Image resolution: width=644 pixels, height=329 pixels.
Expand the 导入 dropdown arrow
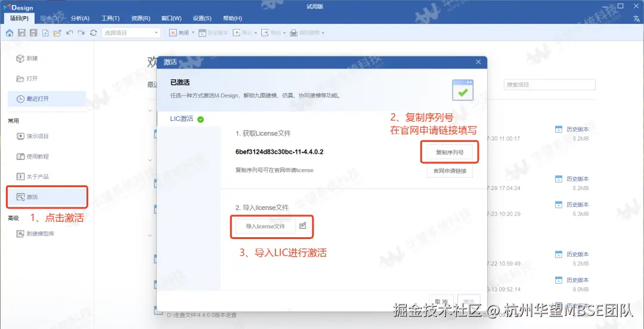(x=255, y=33)
